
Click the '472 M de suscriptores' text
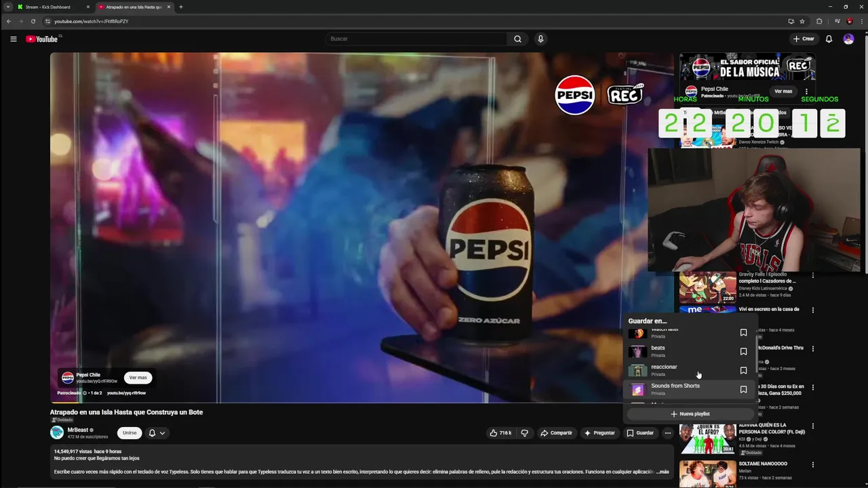[87, 437]
